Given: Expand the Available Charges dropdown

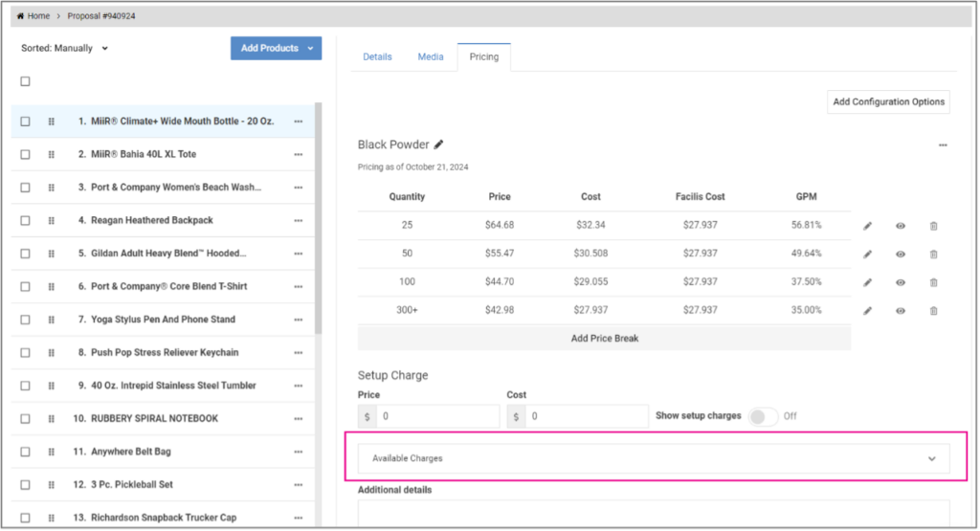Looking at the screenshot, I should [x=654, y=459].
